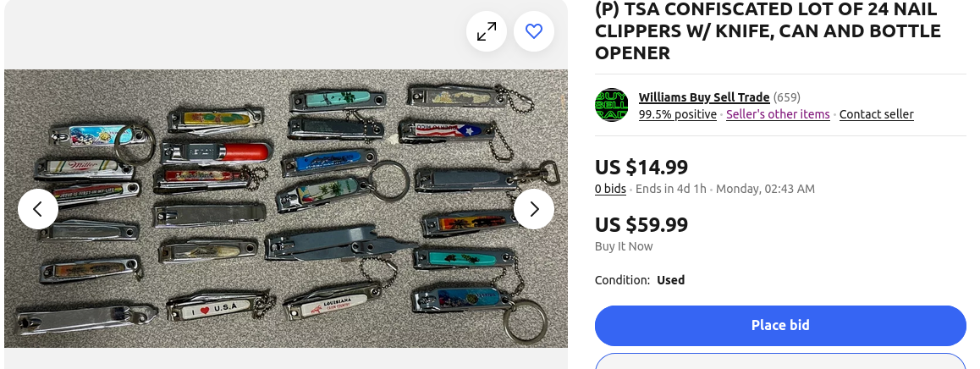980x369 pixels.
Task: Open Seller's other items
Action: pos(778,113)
